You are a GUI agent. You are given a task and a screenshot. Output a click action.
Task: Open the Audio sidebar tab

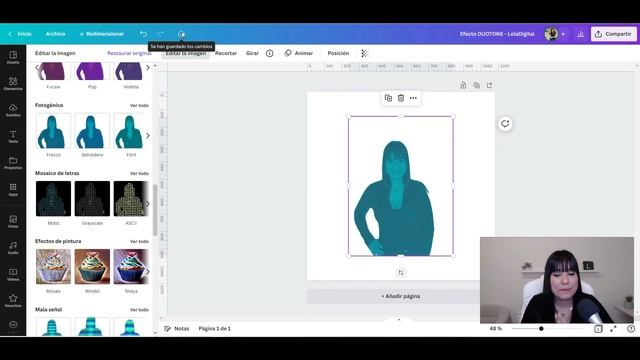13,248
